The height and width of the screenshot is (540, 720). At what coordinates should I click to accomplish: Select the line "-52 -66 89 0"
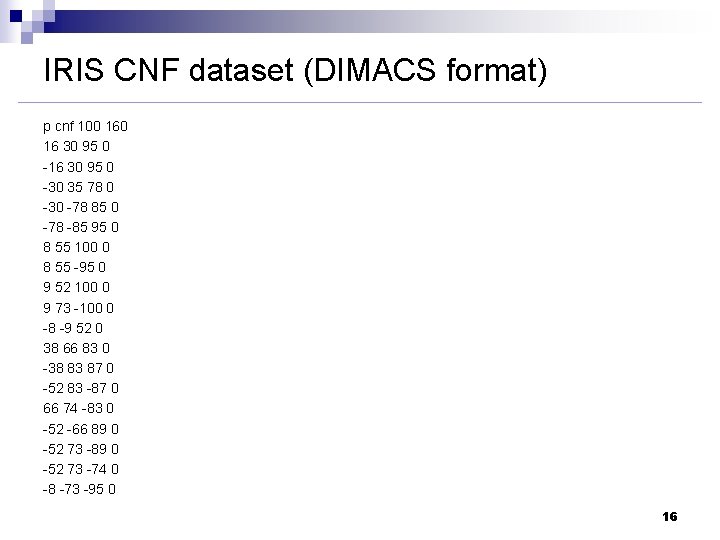80,428
